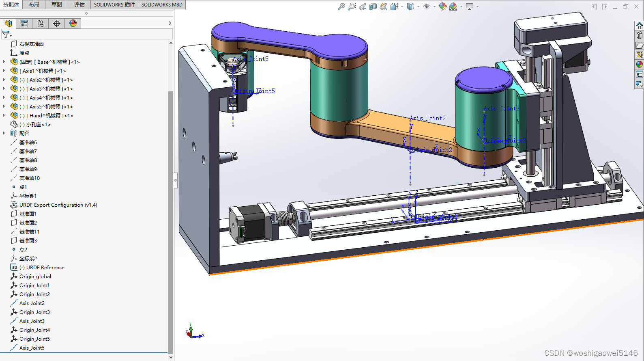This screenshot has height=361, width=644.
Task: Select 基准轴10 in the tree
Action: tap(30, 178)
